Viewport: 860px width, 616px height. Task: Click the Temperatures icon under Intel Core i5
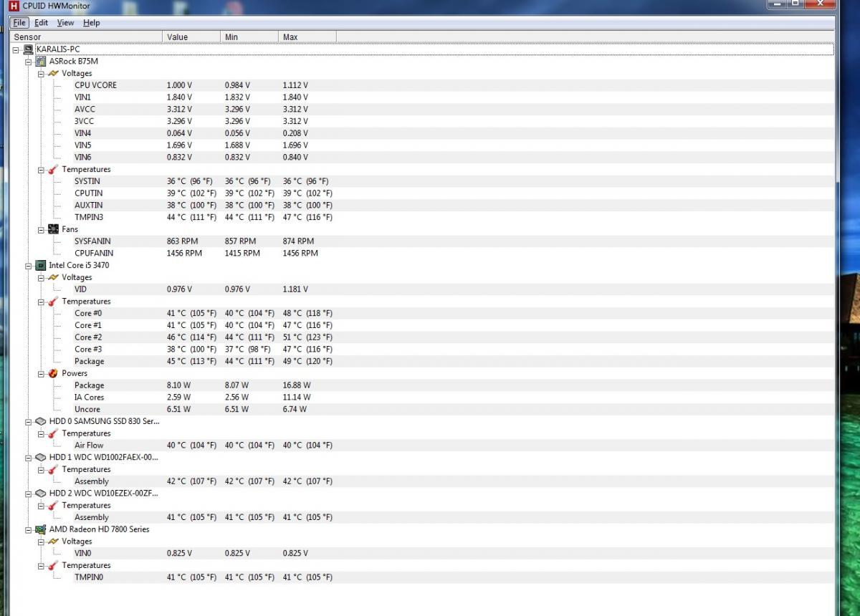(x=53, y=302)
